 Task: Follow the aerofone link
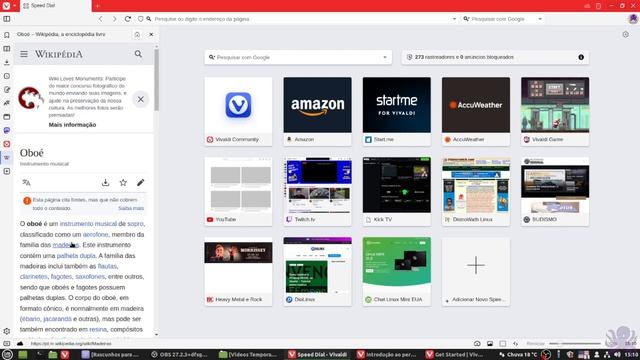click(x=96, y=234)
